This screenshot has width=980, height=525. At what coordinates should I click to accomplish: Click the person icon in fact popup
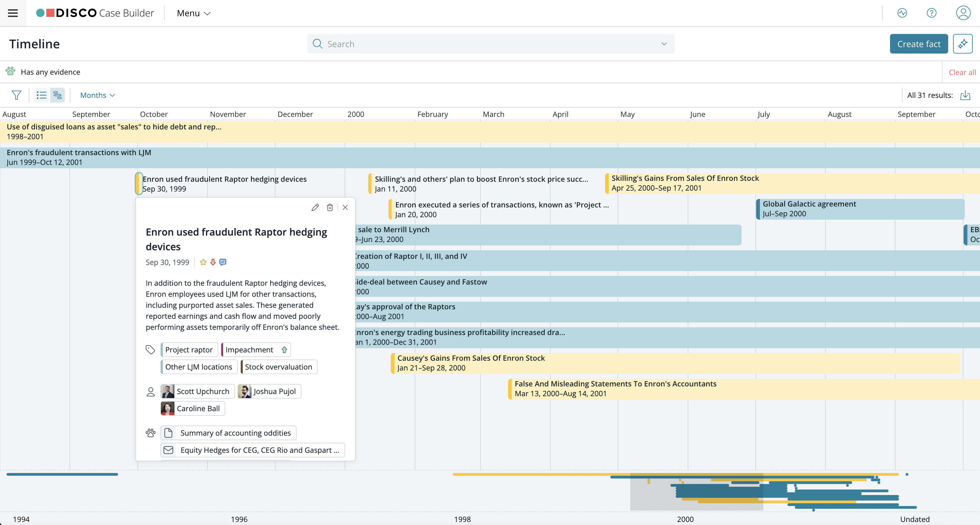[x=150, y=392]
